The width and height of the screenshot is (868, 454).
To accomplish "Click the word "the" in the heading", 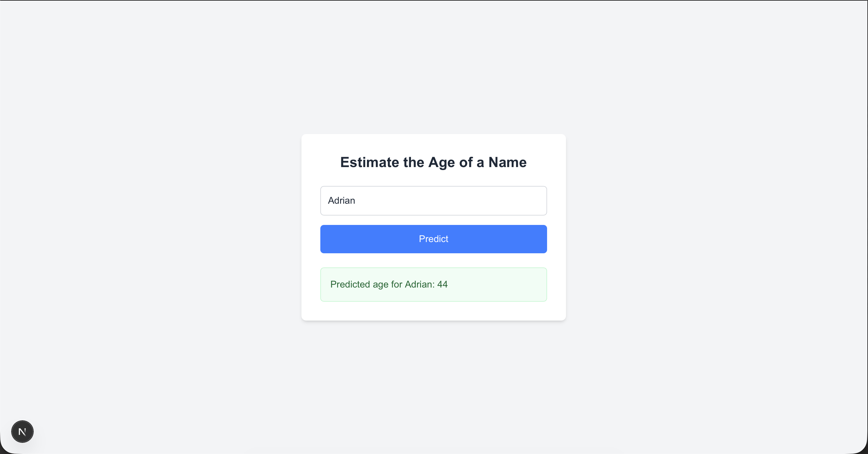I will pos(414,162).
